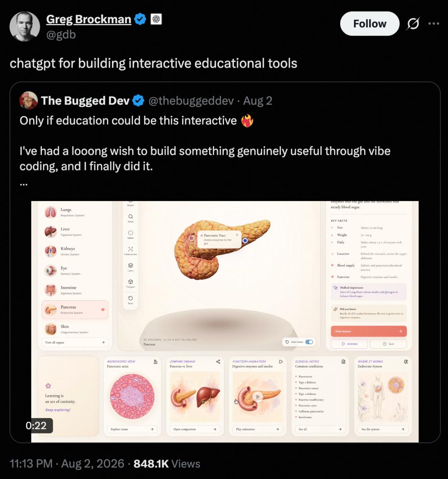Close the Pancreatic Duct tooltip
448x479 pixels.
click(x=237, y=235)
